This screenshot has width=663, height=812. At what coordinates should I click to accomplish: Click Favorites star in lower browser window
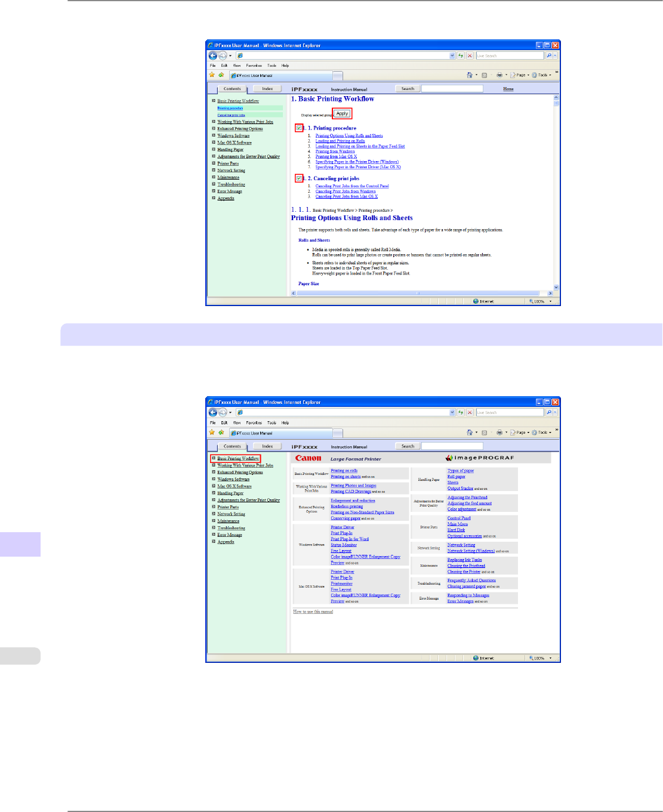tap(212, 433)
